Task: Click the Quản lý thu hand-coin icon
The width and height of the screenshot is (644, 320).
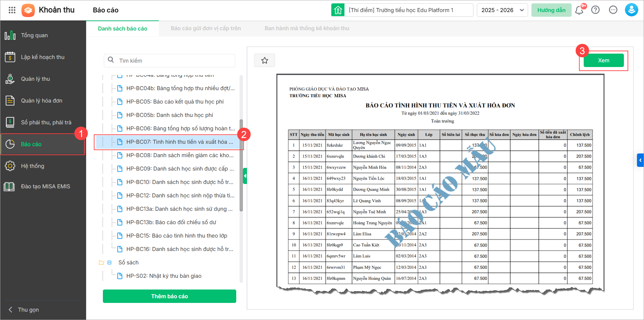Action: pos(10,79)
